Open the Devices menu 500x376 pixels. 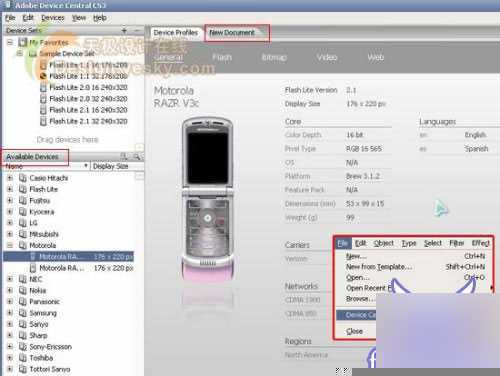[53, 18]
